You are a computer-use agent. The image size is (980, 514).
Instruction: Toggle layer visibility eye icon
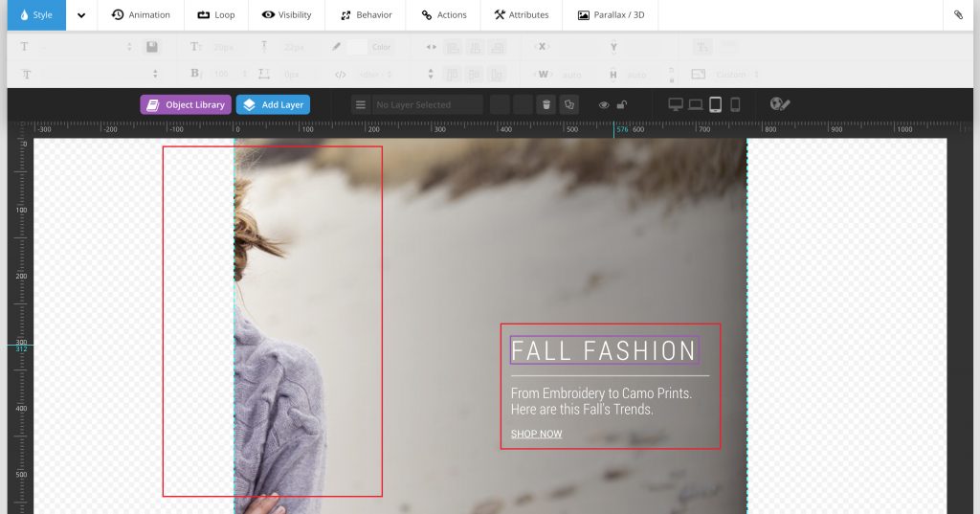[x=604, y=105]
